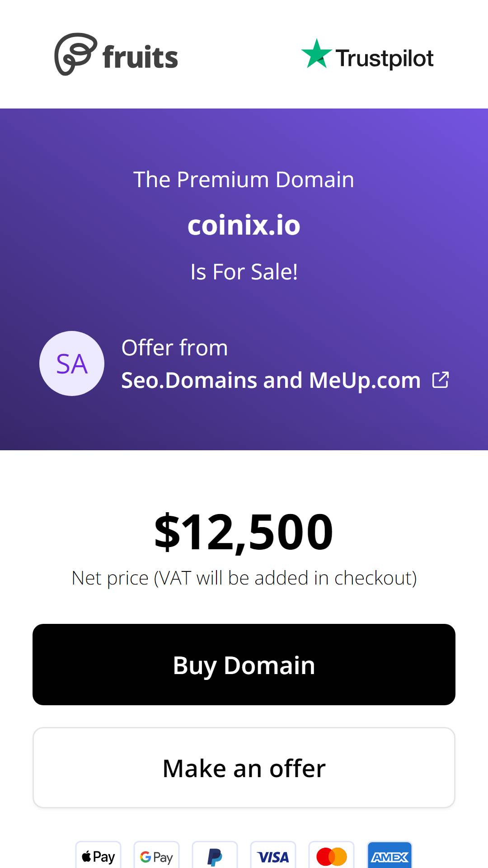Image resolution: width=488 pixels, height=868 pixels.
Task: Choose the Mastercard icon
Action: tap(331, 855)
